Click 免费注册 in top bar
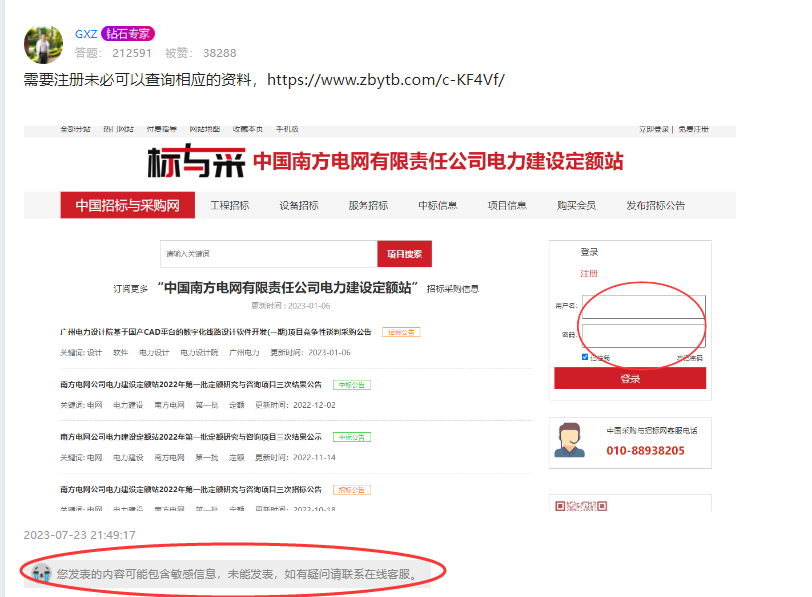 coord(693,129)
